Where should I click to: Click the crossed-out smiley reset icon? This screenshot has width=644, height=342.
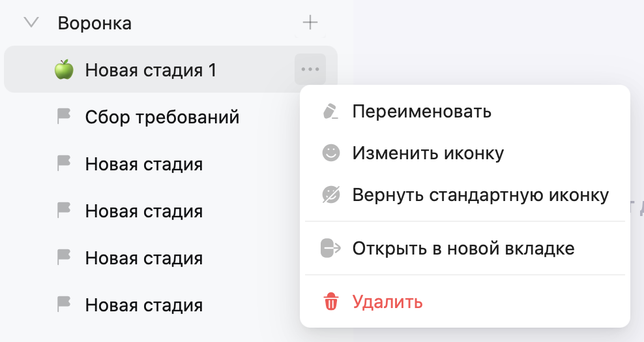331,195
